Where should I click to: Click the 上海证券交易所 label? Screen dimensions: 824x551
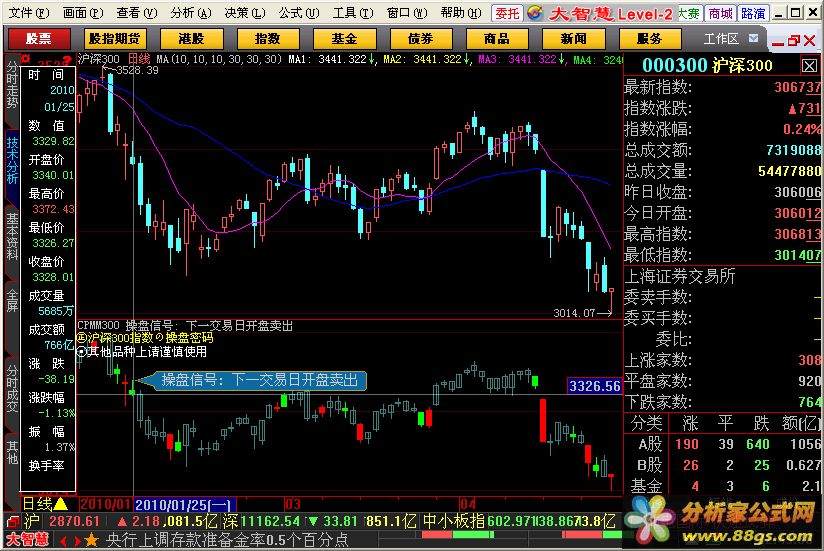point(679,276)
